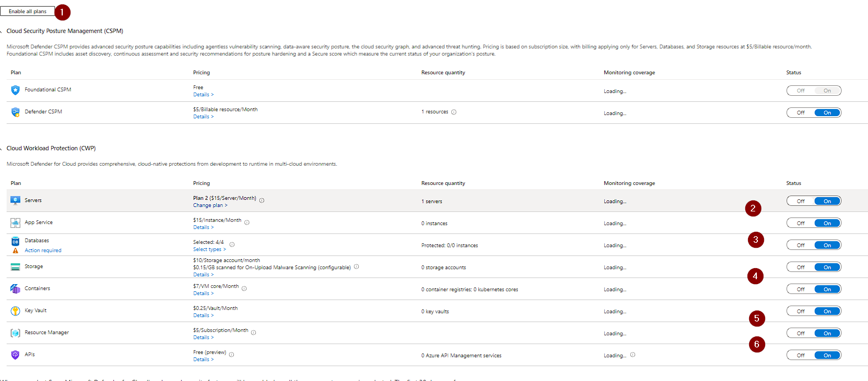The width and height of the screenshot is (868, 381).
Task: Click the '0 storage accounts' text
Action: click(444, 268)
